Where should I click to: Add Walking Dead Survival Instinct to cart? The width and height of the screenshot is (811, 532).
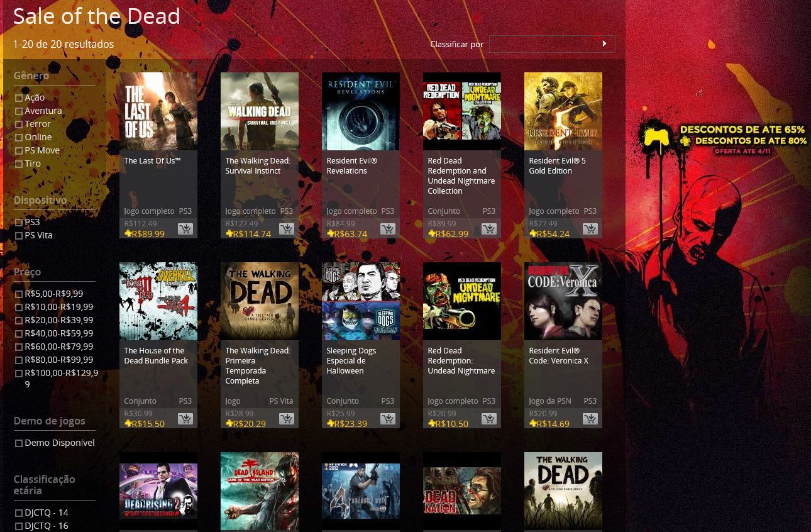tap(287, 229)
